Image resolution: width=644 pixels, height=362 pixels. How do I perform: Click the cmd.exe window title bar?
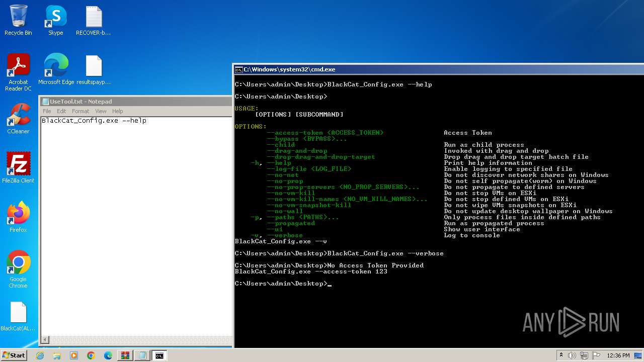[x=439, y=69]
